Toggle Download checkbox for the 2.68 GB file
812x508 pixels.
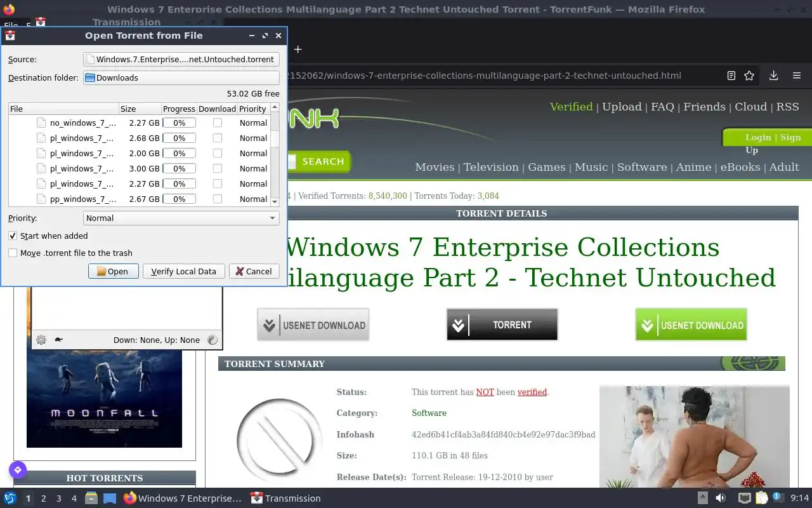pos(218,138)
